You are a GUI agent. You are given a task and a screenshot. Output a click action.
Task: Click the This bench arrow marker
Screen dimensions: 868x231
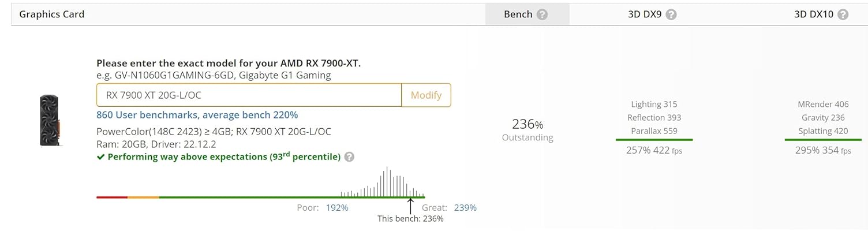(x=410, y=206)
